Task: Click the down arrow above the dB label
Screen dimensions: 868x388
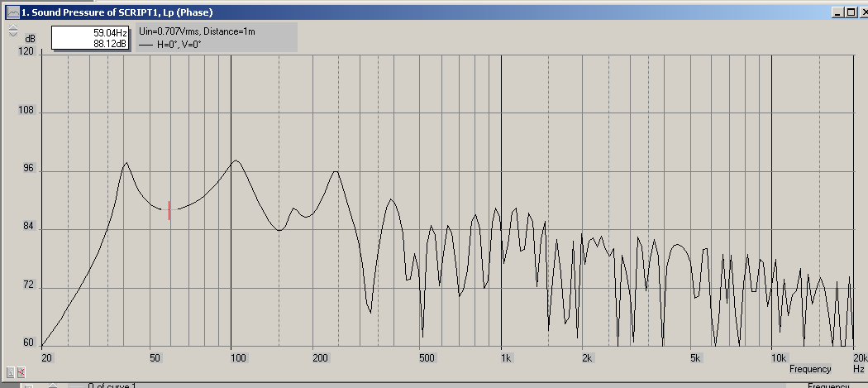Action: (x=13, y=36)
